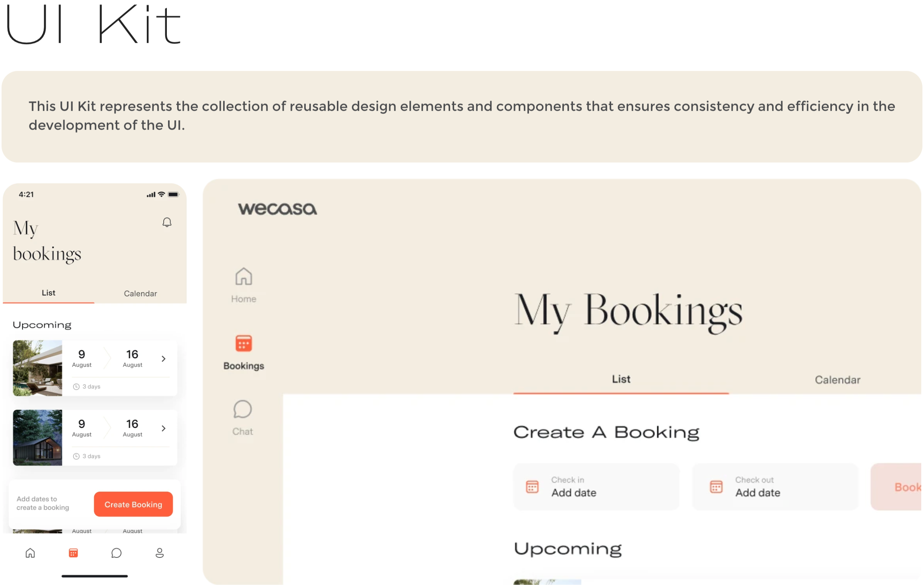Select the Bookings calendar sidebar icon
This screenshot has width=924, height=585.
tap(244, 343)
